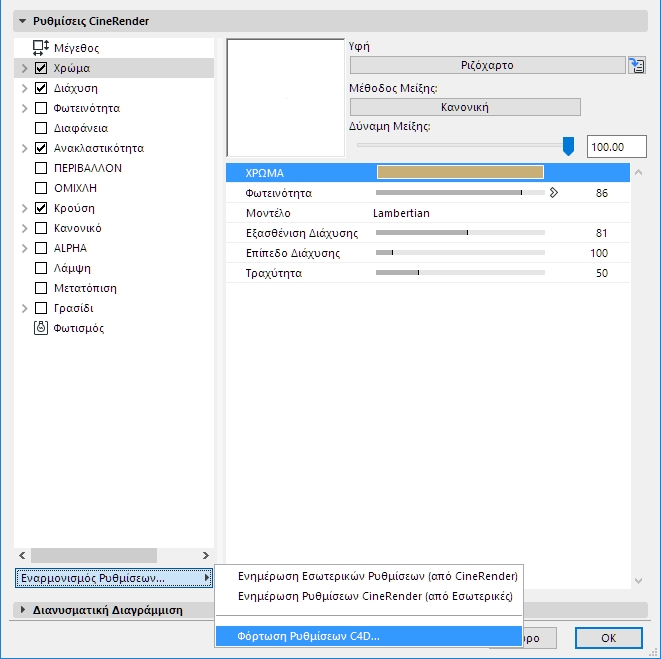
Task: Uncheck the Διάχυση checkbox
Action: 41,88
